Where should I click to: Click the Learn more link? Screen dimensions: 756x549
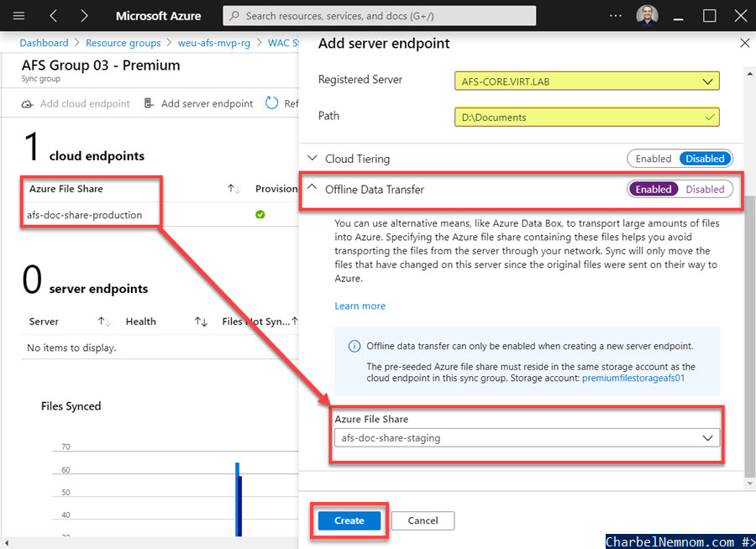coord(360,306)
